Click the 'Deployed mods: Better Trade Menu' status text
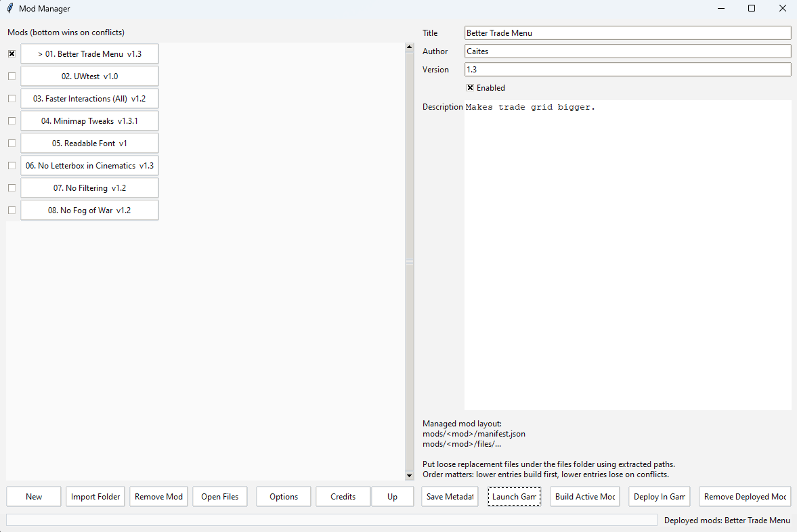Screen dimensions: 797x532 (727, 520)
